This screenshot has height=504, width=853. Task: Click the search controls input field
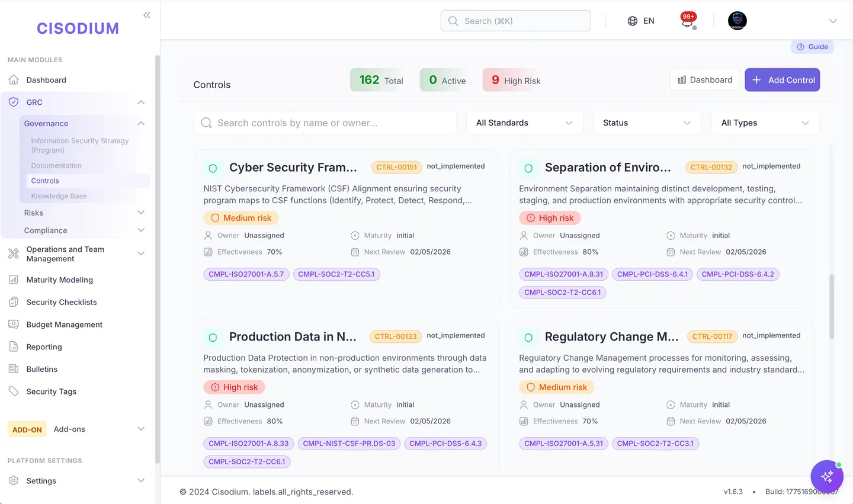[325, 123]
